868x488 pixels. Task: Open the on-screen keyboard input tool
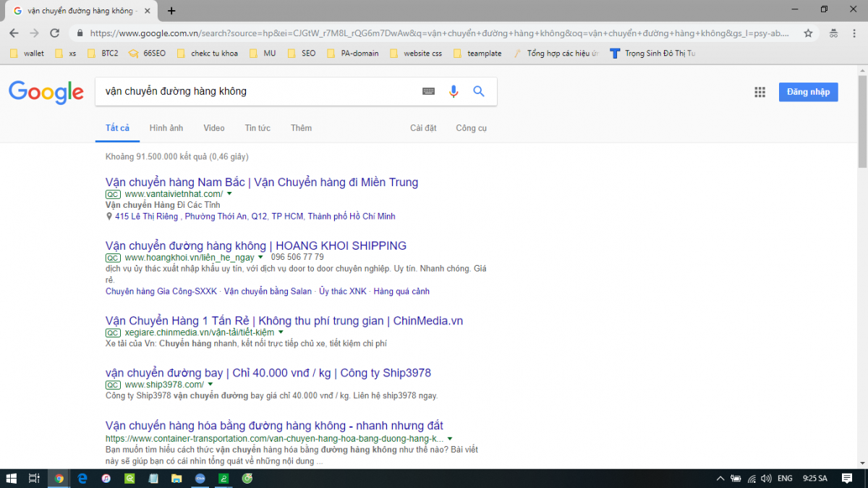click(429, 91)
